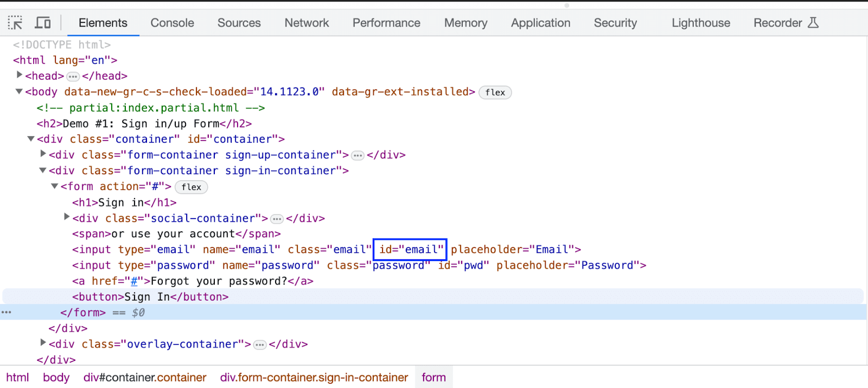
Task: Open the Application tab
Action: coord(540,23)
